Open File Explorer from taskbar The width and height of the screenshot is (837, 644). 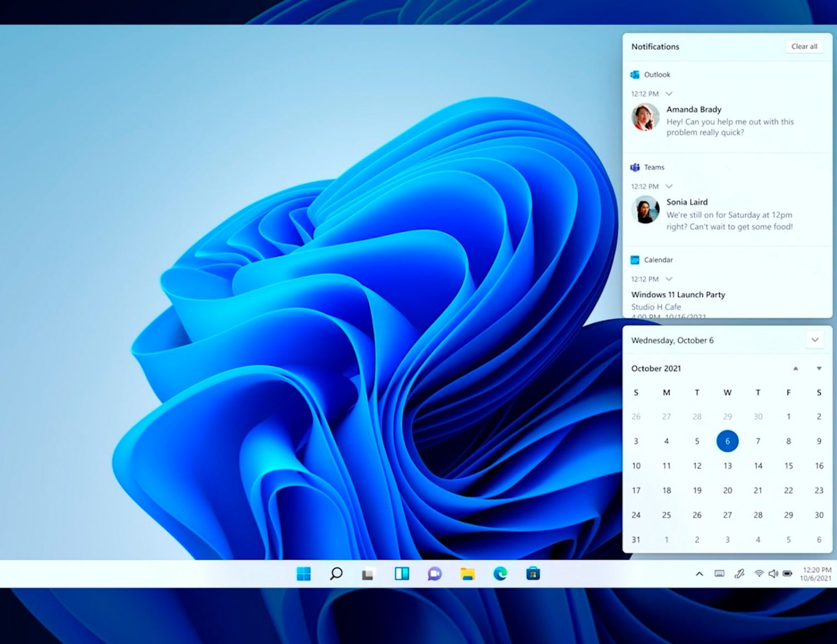(x=468, y=574)
